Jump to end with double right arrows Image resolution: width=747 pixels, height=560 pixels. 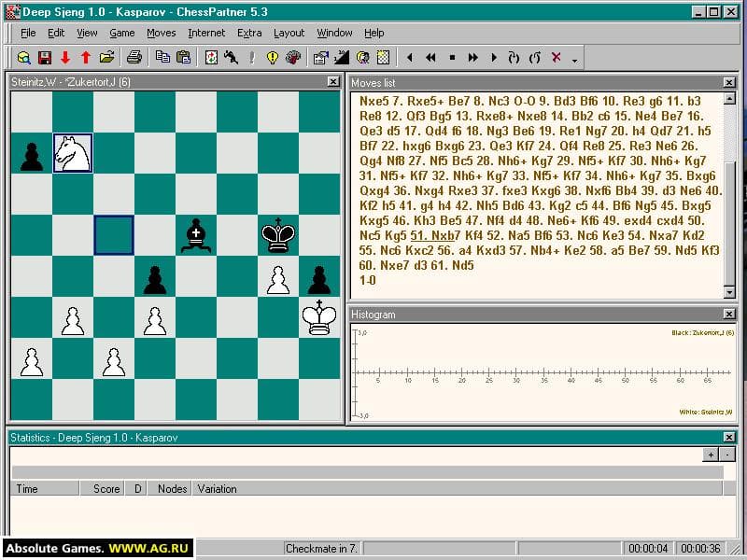tap(473, 58)
